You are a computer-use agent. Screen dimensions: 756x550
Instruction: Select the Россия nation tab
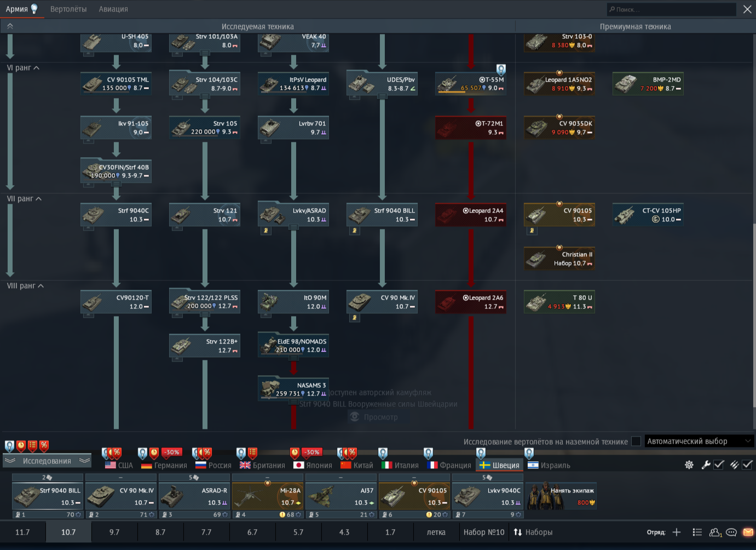[x=213, y=466]
